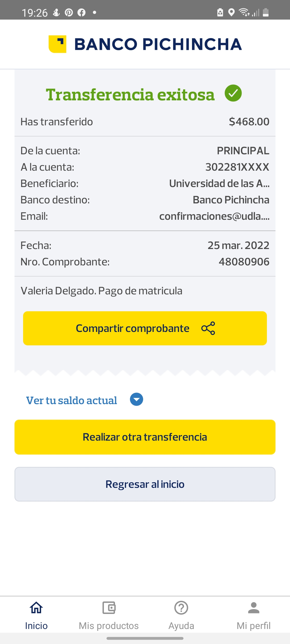Select the Ayuda tab label
The height and width of the screenshot is (644, 290).
click(x=181, y=626)
